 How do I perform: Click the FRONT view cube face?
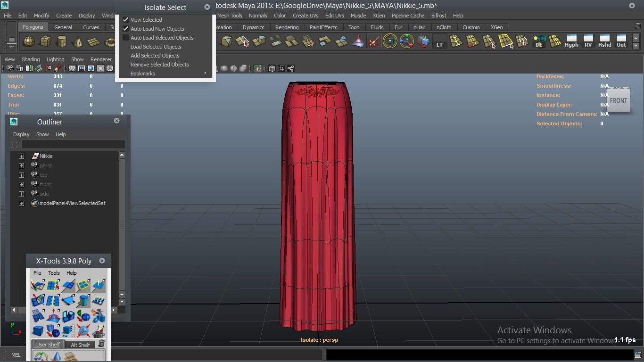tap(618, 100)
